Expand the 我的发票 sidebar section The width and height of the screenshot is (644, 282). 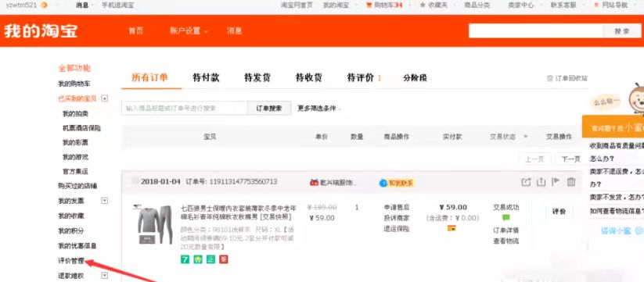[104, 201]
